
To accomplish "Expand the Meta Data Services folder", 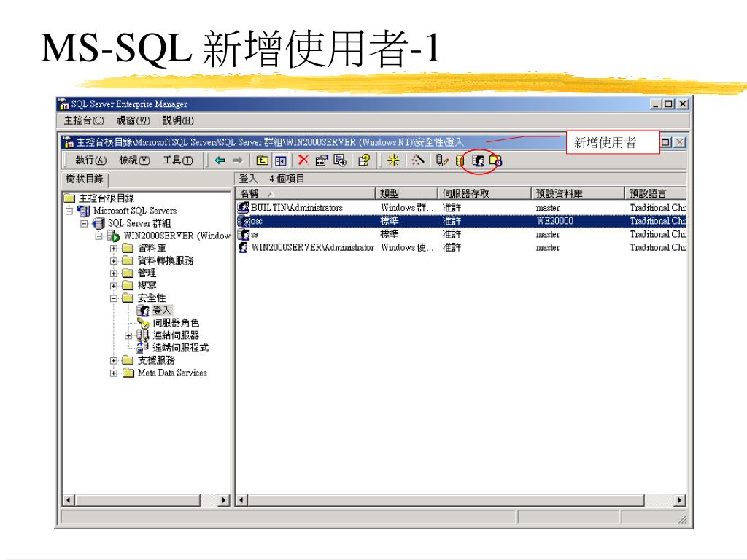I will [x=113, y=373].
